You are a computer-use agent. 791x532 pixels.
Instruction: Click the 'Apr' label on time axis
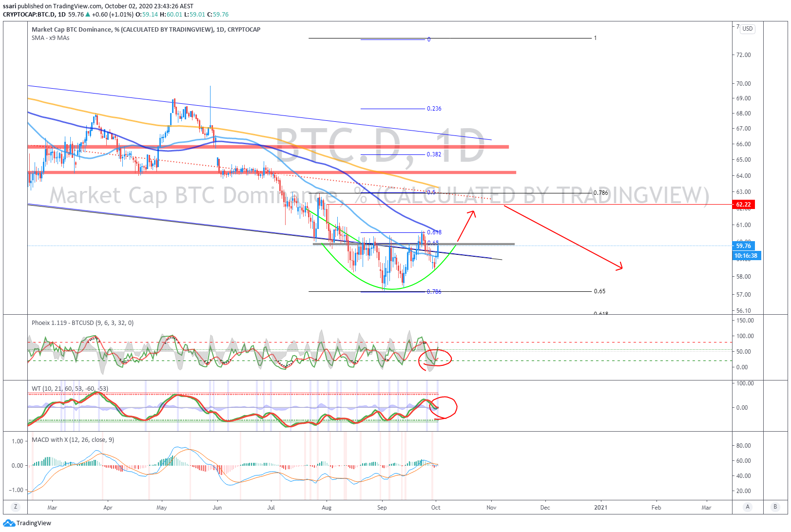[108, 508]
